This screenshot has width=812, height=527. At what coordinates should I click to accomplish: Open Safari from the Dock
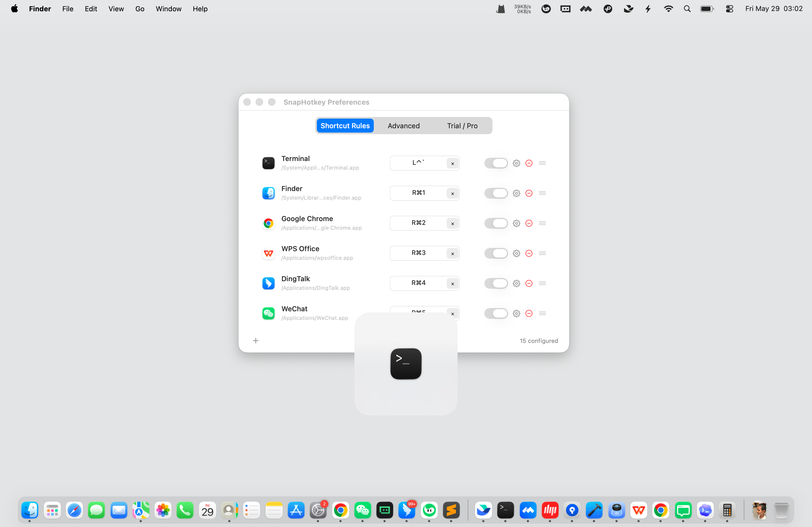[x=74, y=510]
